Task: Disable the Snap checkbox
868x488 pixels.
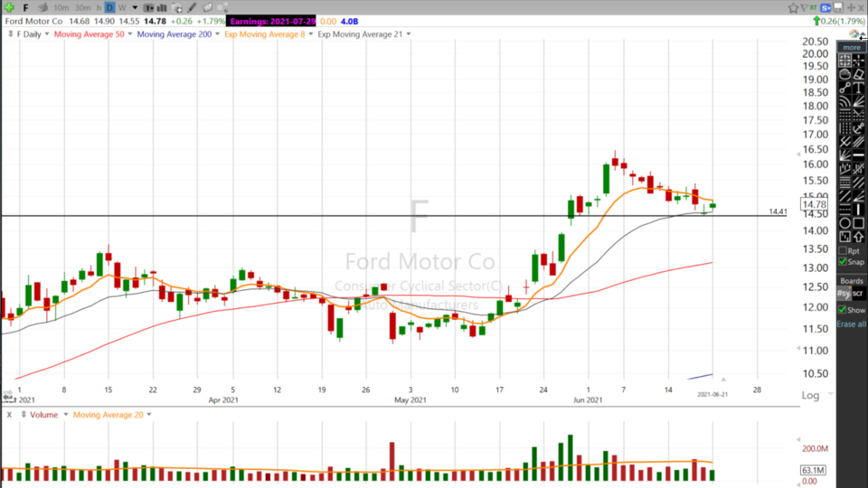Action: (x=843, y=262)
